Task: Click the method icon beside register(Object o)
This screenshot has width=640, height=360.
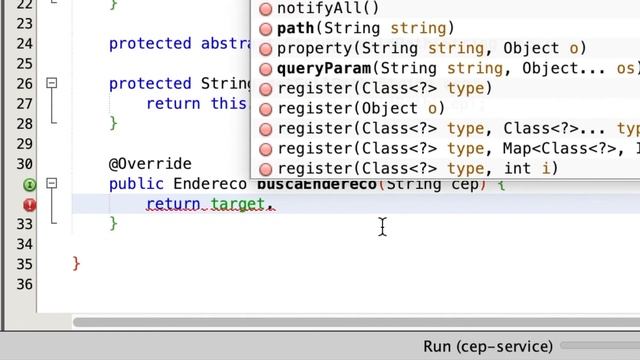Action: [x=266, y=109]
